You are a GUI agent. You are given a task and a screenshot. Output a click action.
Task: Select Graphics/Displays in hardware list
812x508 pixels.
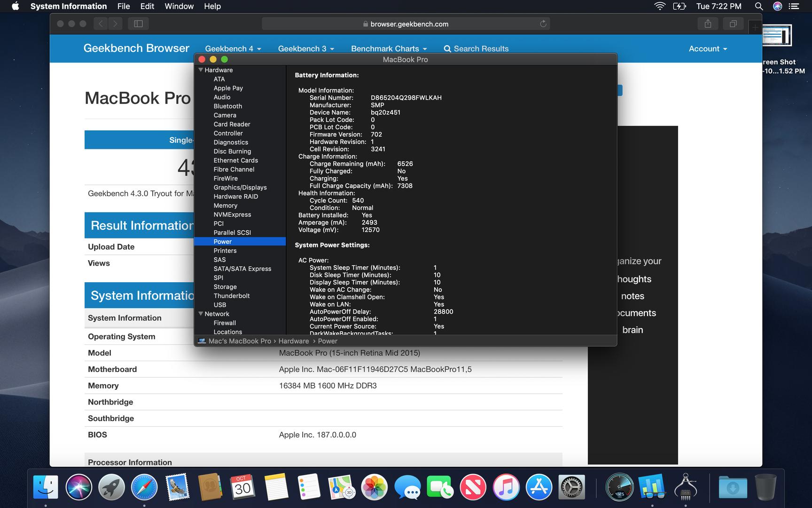pos(240,187)
